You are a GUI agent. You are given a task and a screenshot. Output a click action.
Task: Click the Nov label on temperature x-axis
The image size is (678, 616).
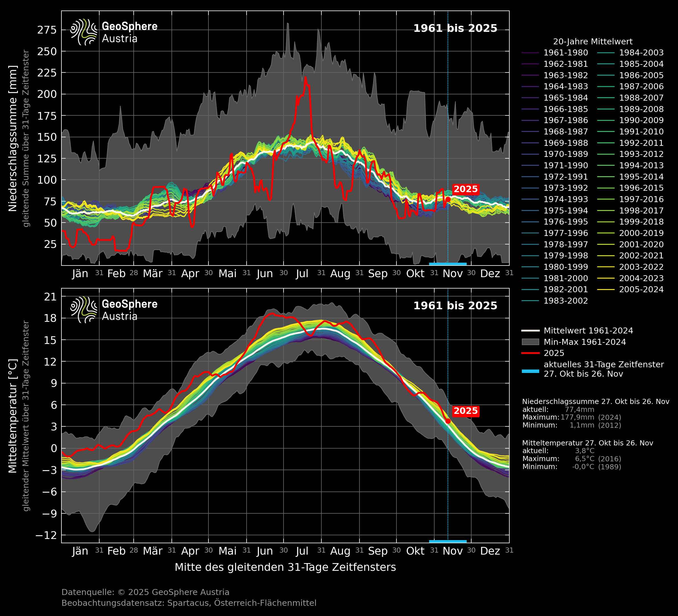(452, 551)
